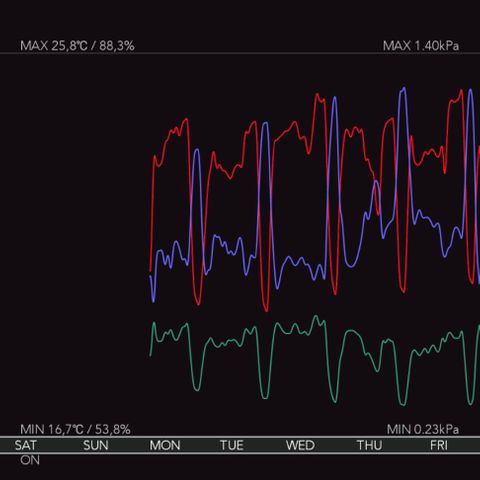This screenshot has width=480, height=480.
Task: Select the FRI day label
Action: [x=439, y=445]
